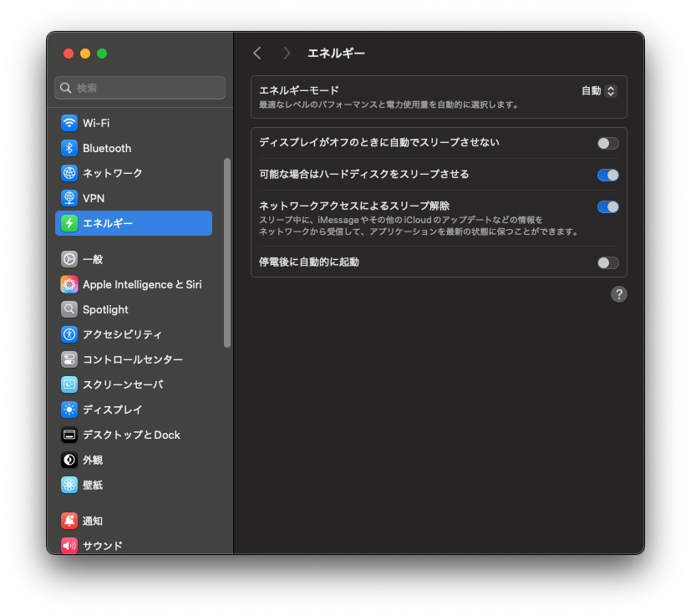Open 外観 appearance icon

pos(69,460)
